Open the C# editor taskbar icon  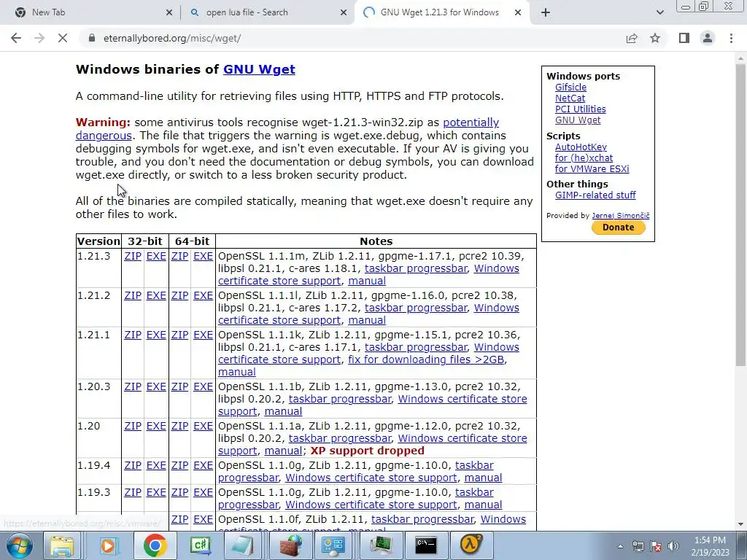point(201,545)
